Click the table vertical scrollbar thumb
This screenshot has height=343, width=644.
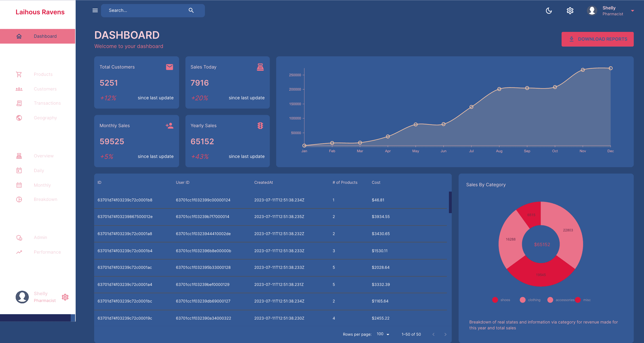pyautogui.click(x=450, y=202)
